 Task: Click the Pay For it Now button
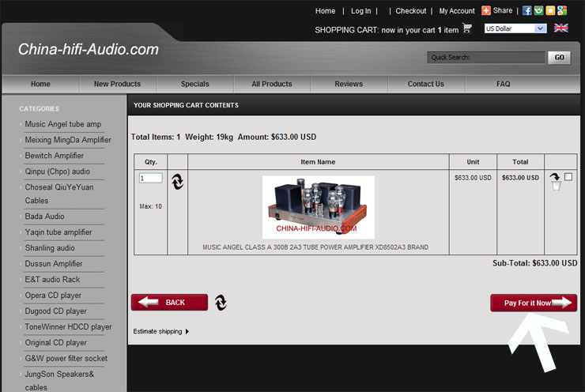click(534, 303)
